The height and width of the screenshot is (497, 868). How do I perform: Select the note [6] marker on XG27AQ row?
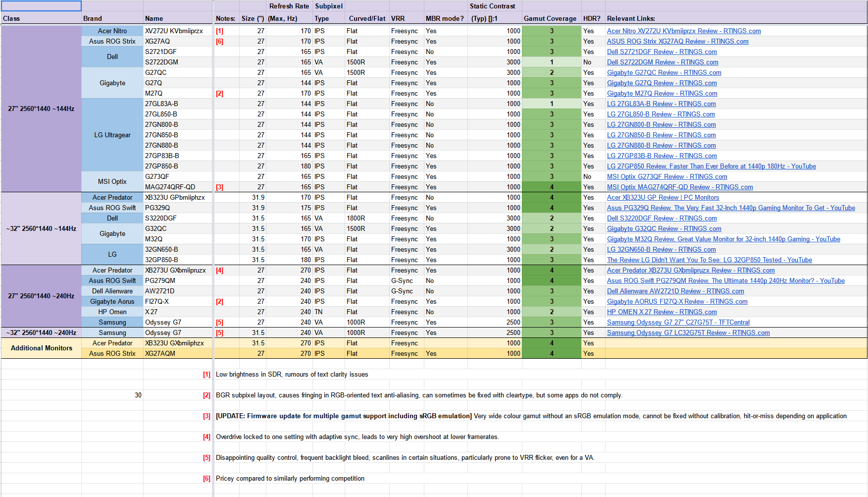(219, 41)
